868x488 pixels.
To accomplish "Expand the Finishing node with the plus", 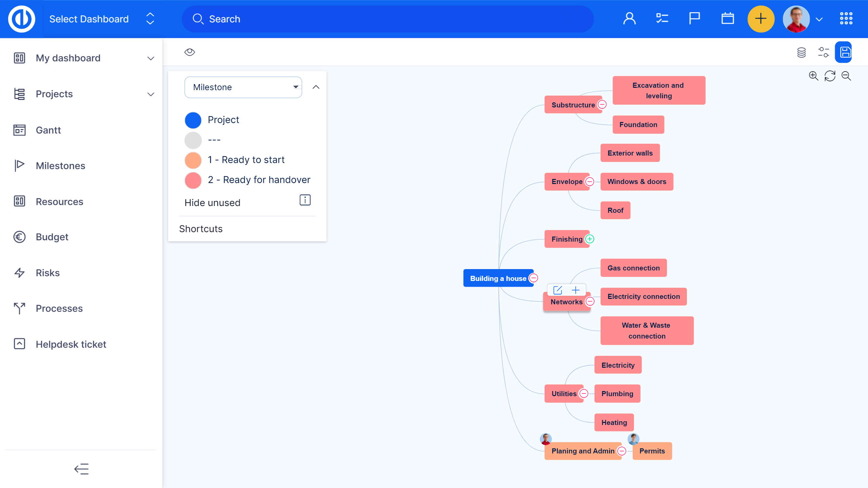I will point(590,239).
